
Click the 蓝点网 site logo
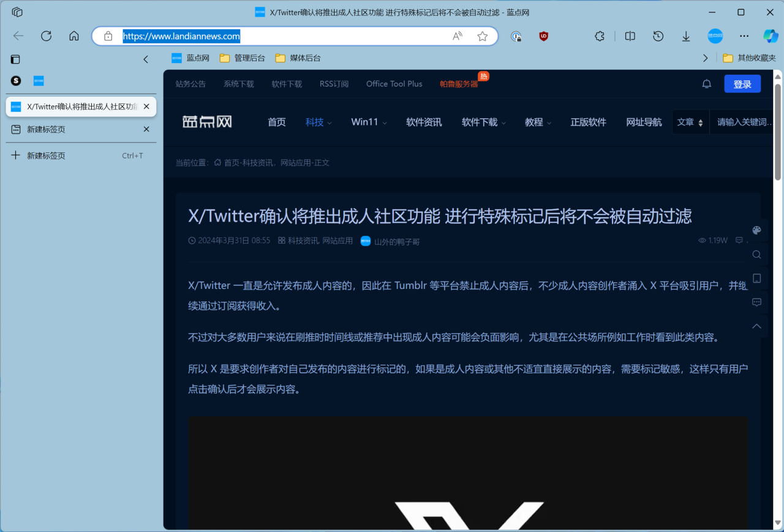click(208, 122)
